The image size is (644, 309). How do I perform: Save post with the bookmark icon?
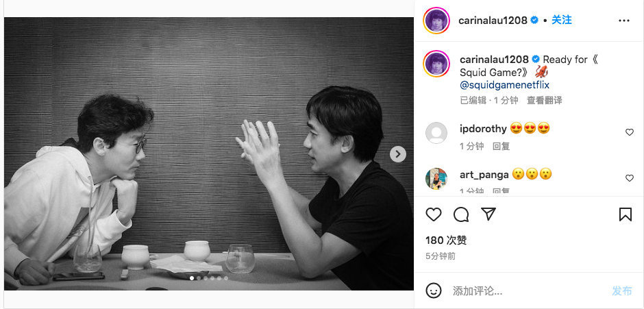click(625, 214)
